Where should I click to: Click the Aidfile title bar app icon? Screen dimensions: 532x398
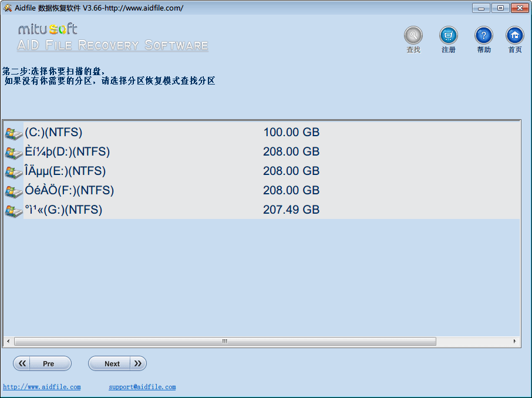tap(7, 8)
